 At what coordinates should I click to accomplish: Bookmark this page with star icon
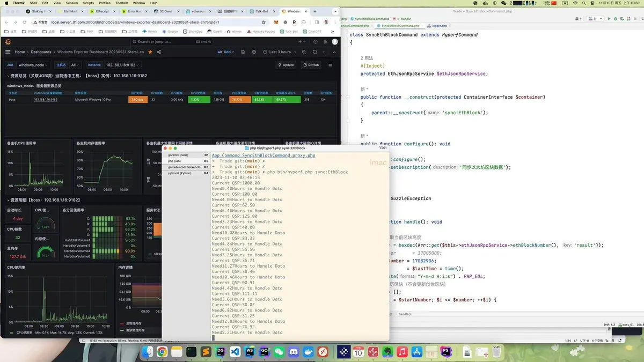point(264,22)
